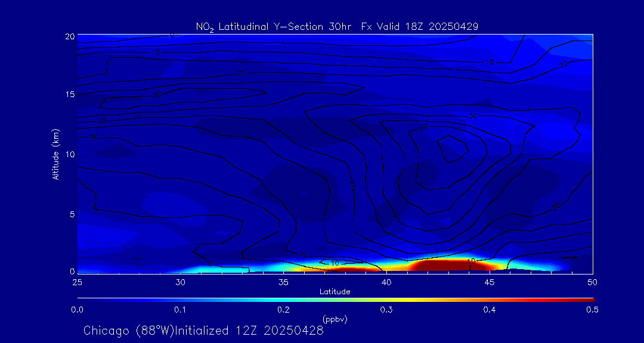Select color scale value 0.5
This screenshot has width=644, height=343.
click(x=592, y=310)
